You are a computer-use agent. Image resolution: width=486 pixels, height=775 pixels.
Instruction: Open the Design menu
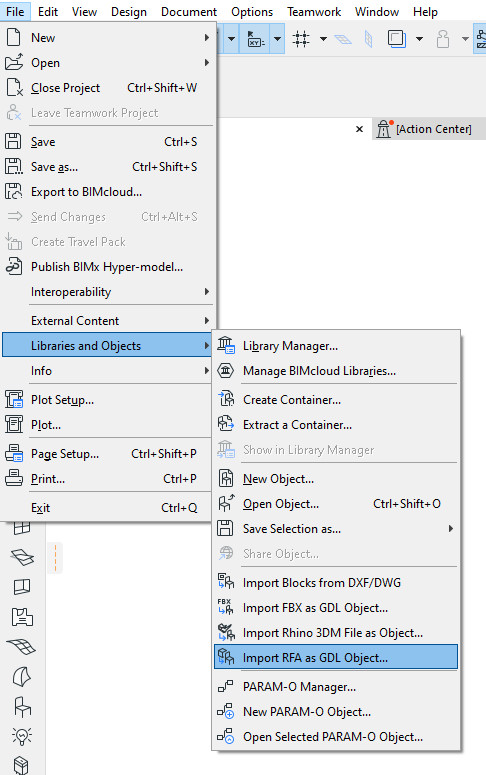pyautogui.click(x=129, y=11)
